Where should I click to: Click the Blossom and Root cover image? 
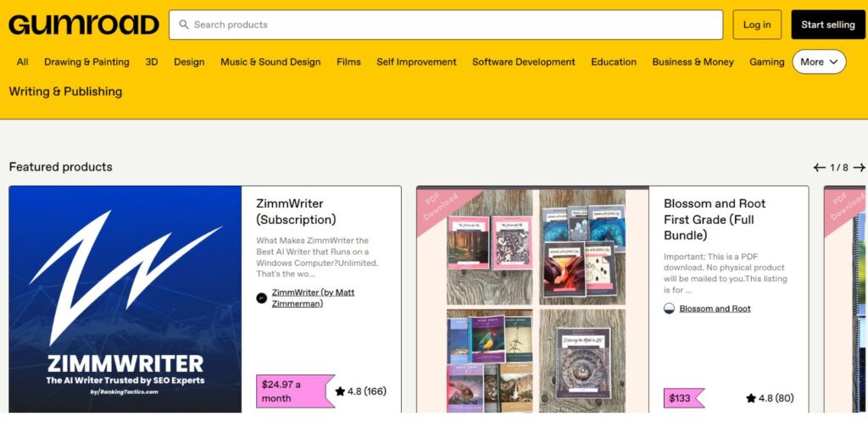(532, 299)
